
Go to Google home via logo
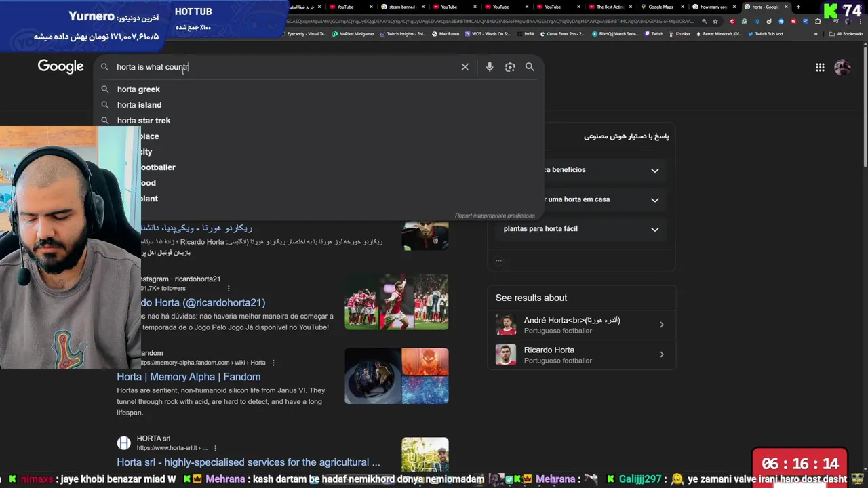click(60, 66)
